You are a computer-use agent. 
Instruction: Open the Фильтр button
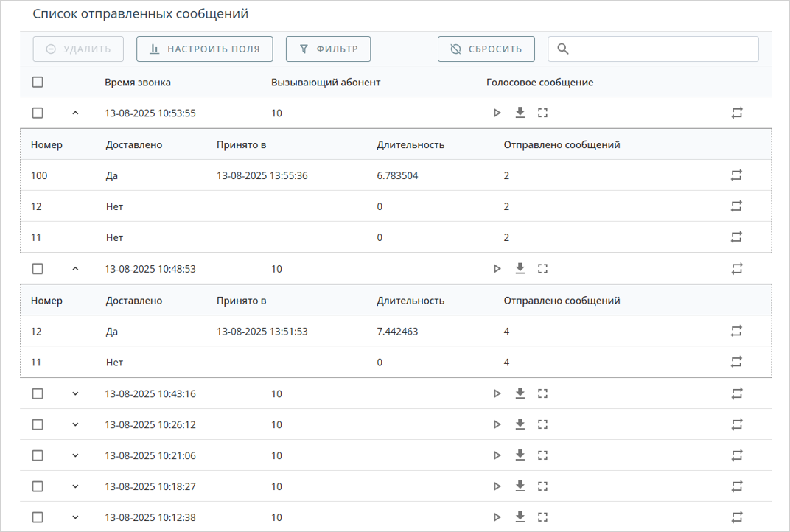click(328, 49)
